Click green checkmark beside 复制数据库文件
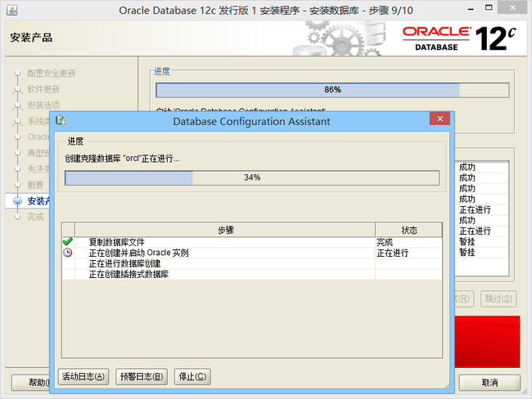This screenshot has height=399, width=532. (x=68, y=241)
